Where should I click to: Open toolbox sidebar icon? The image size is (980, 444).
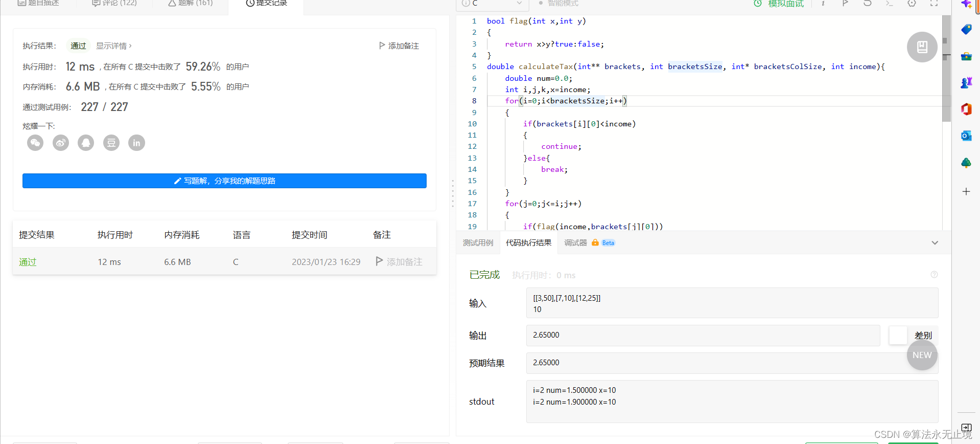click(x=966, y=56)
